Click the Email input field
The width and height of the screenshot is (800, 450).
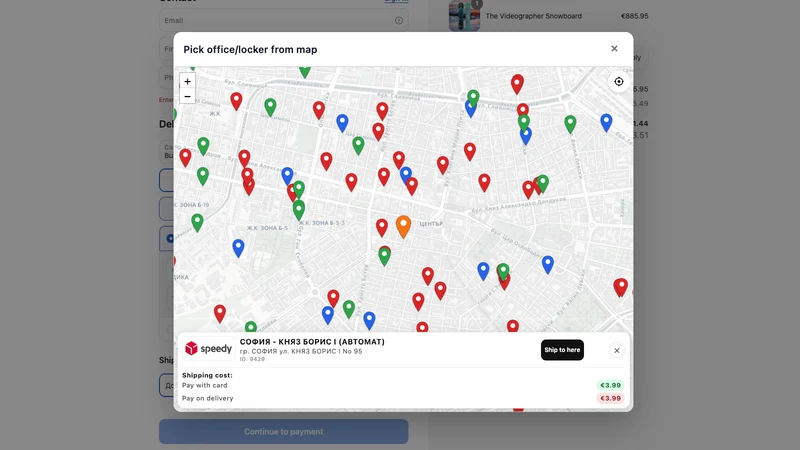point(284,20)
